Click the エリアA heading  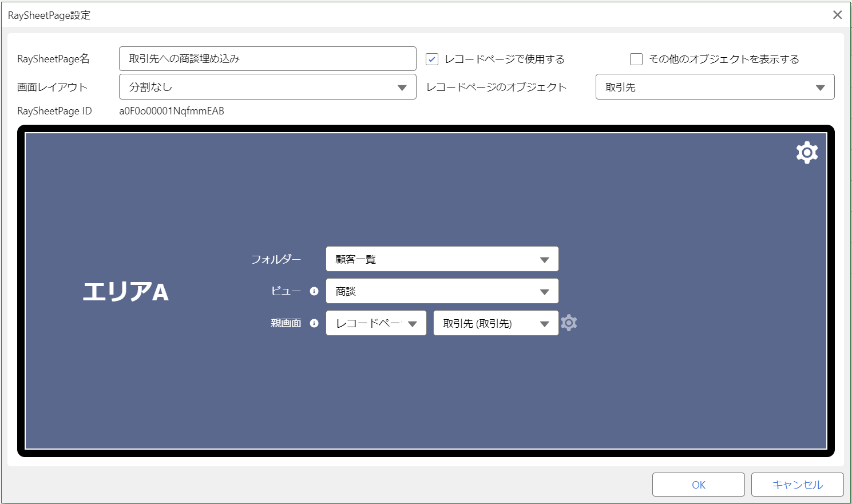click(x=126, y=291)
